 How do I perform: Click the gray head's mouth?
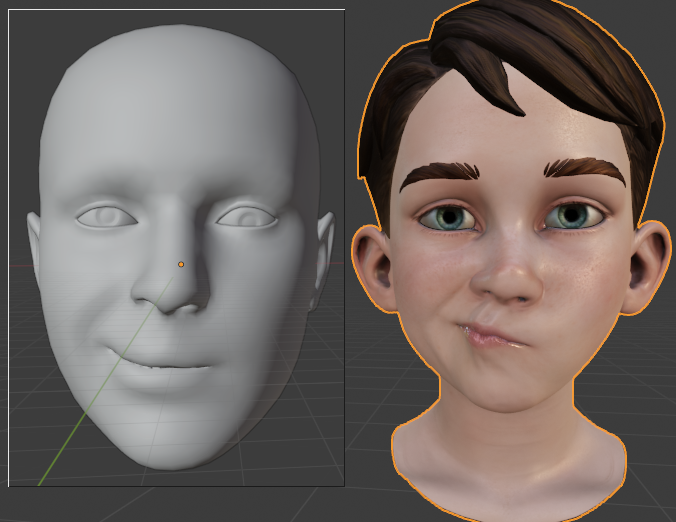click(x=160, y=361)
